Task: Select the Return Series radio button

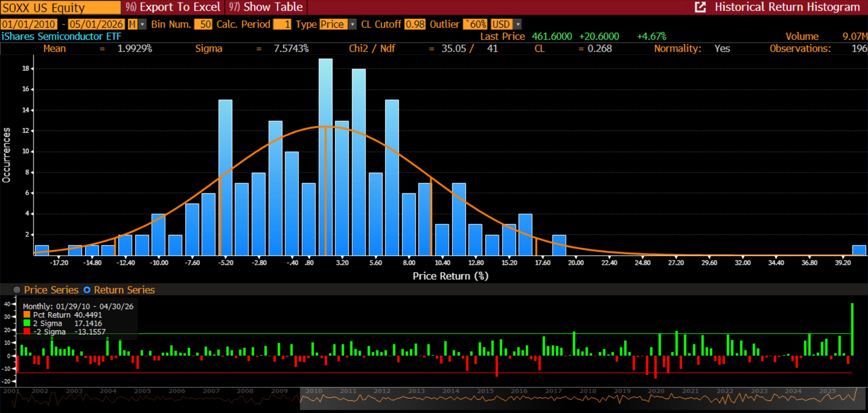Action: (x=87, y=290)
